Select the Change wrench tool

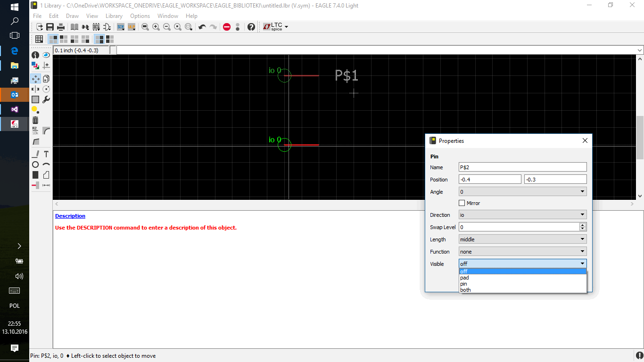[x=46, y=99]
